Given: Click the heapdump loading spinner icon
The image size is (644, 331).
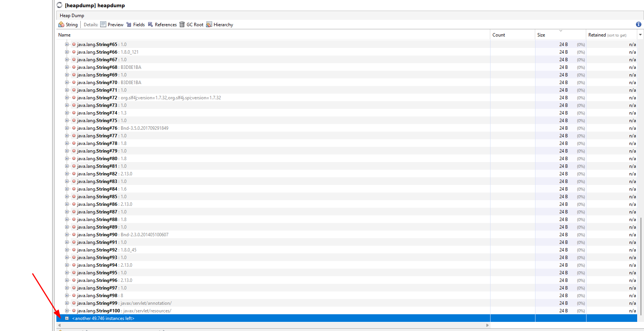Looking at the screenshot, I should pos(60,5).
